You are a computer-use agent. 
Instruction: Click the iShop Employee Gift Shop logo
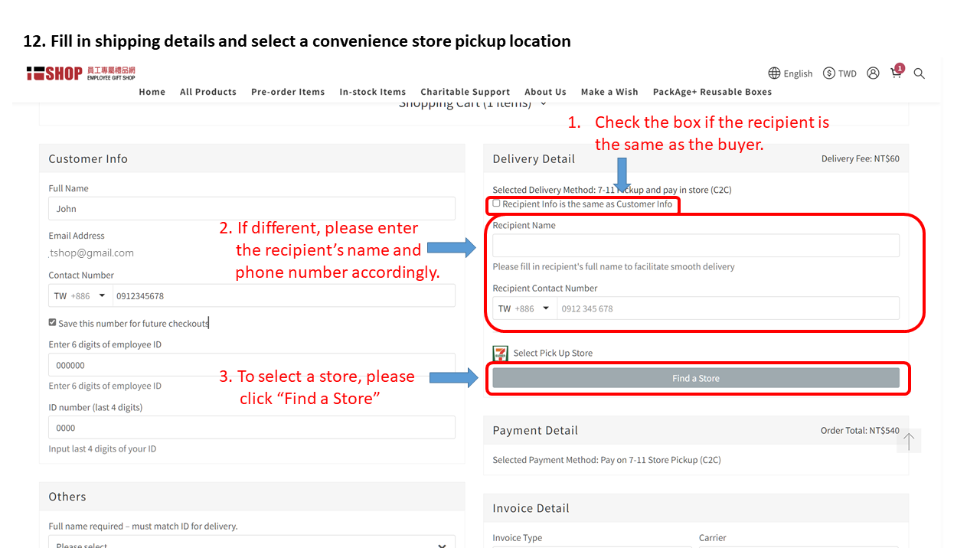80,73
